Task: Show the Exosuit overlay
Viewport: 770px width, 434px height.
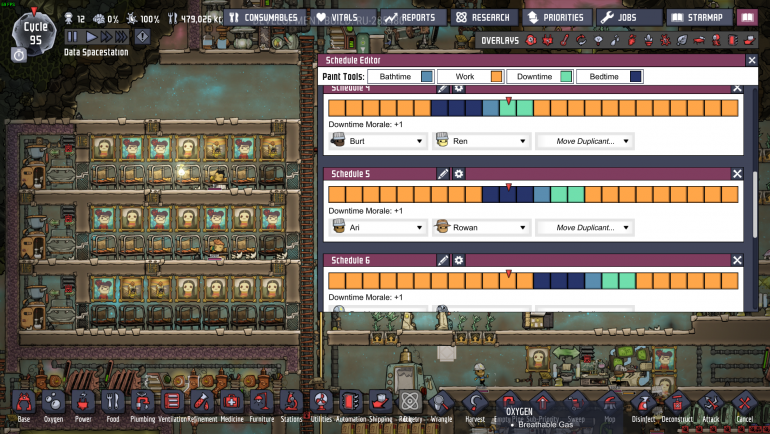Action: coord(716,40)
